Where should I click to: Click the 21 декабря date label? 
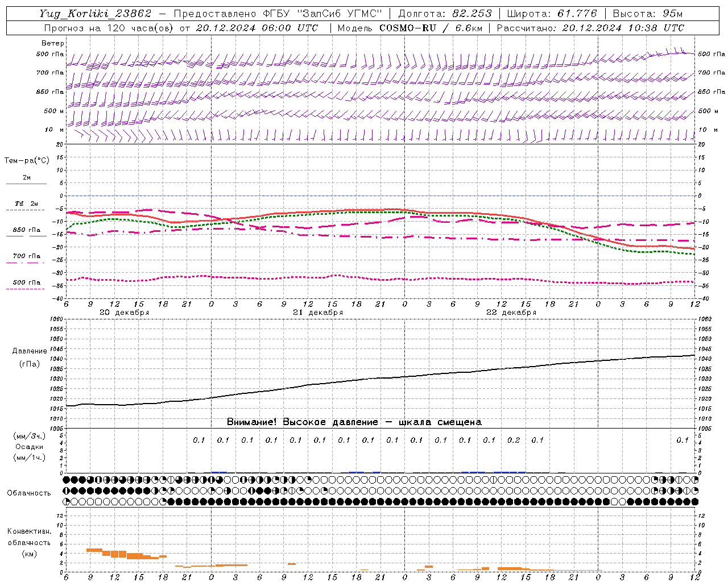tap(318, 313)
